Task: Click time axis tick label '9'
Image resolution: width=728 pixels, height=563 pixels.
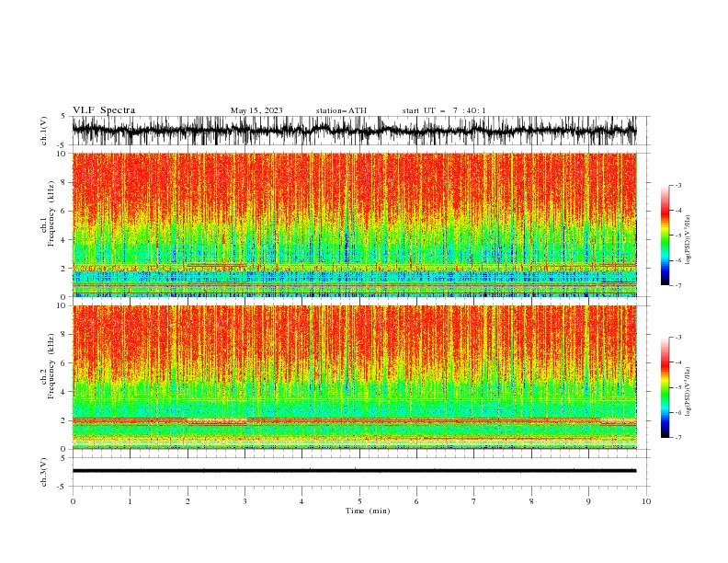Action: click(588, 501)
